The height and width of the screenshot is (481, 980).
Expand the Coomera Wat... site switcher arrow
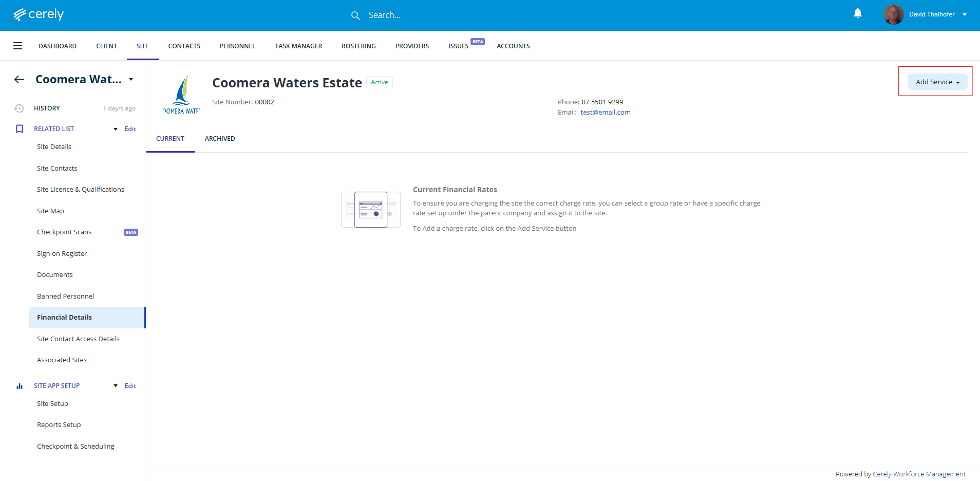click(x=131, y=79)
